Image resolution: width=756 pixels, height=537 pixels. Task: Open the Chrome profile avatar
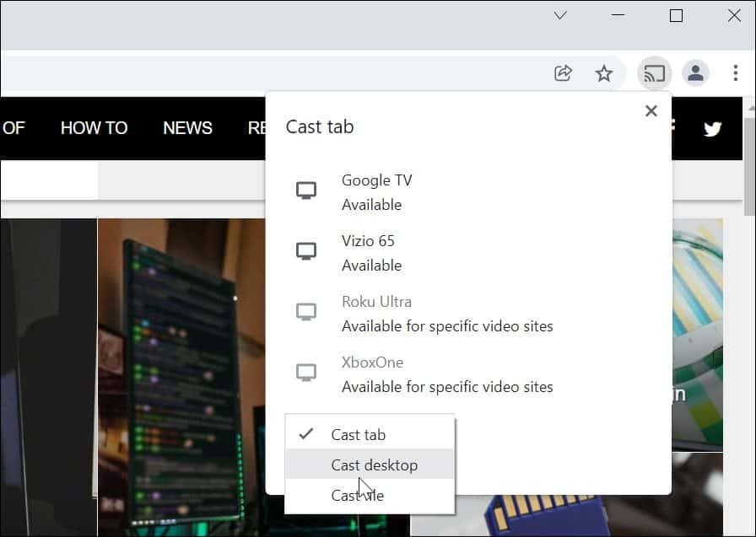click(x=695, y=73)
